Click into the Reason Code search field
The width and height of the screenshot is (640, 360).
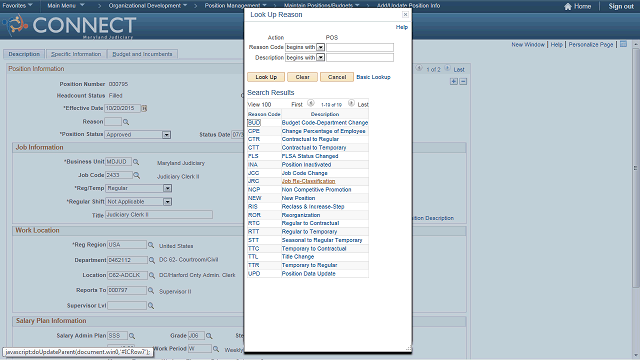(360, 47)
